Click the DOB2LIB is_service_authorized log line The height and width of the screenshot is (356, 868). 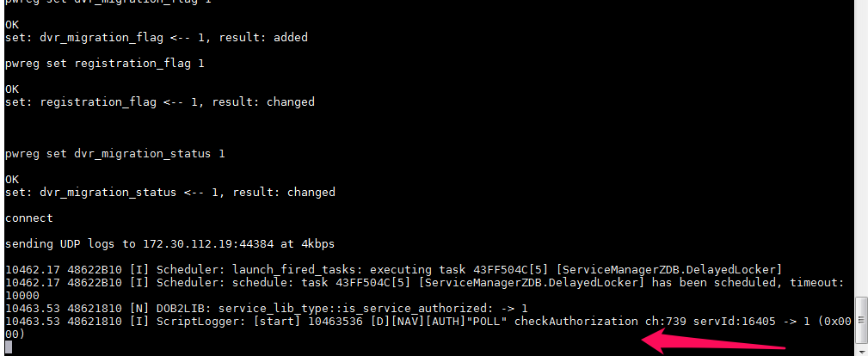click(266, 308)
